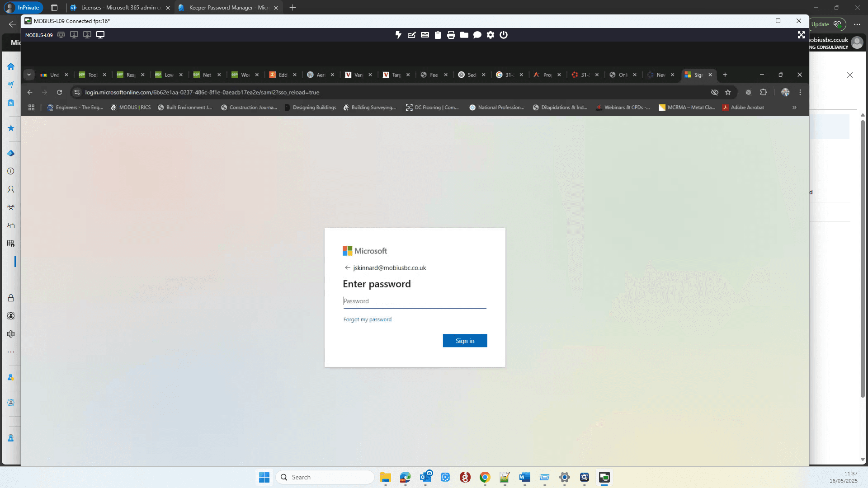Open the Chrome extensions puzzle icon
The image size is (868, 488).
pyautogui.click(x=764, y=92)
